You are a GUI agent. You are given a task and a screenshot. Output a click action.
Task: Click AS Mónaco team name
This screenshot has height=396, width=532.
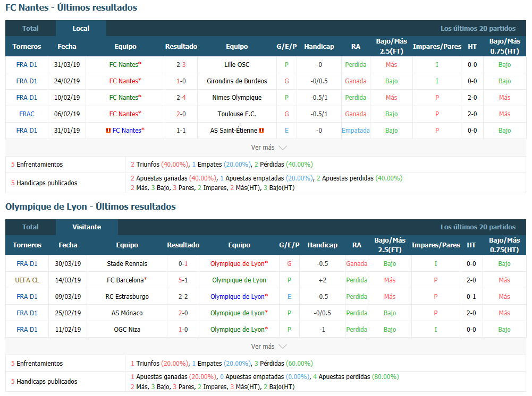[127, 313]
